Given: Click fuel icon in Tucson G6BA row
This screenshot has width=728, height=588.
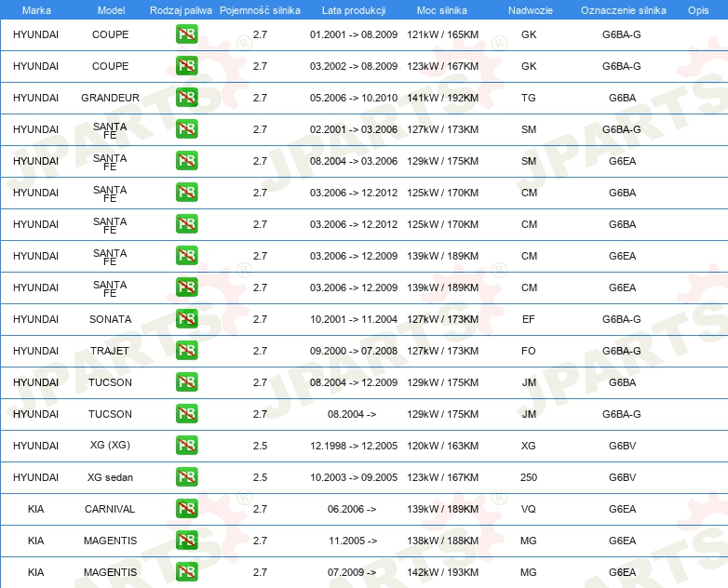Looking at the screenshot, I should [186, 381].
